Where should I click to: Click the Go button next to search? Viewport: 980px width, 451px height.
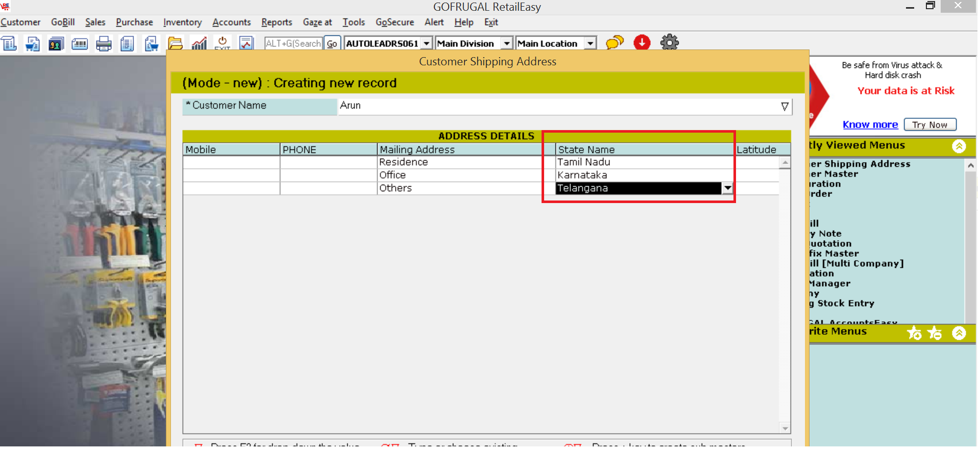(x=332, y=44)
